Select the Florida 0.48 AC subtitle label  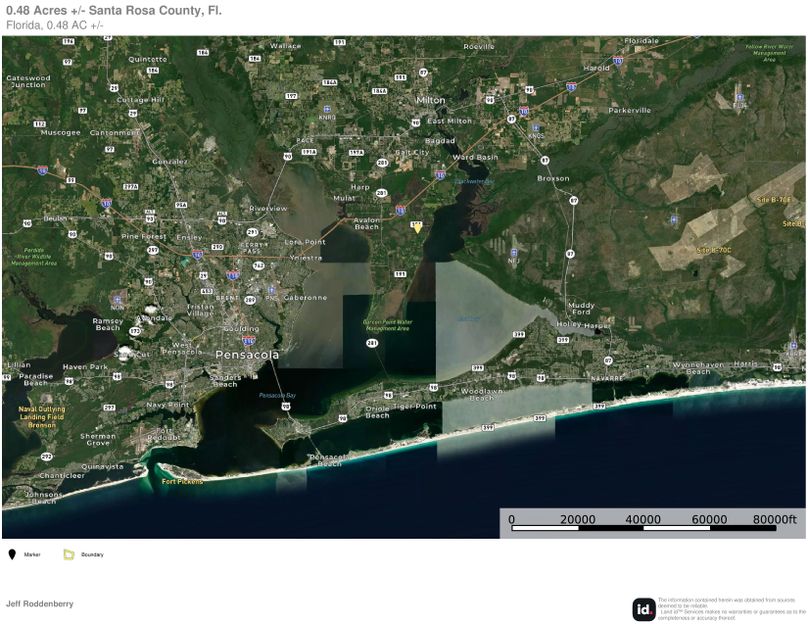click(57, 26)
